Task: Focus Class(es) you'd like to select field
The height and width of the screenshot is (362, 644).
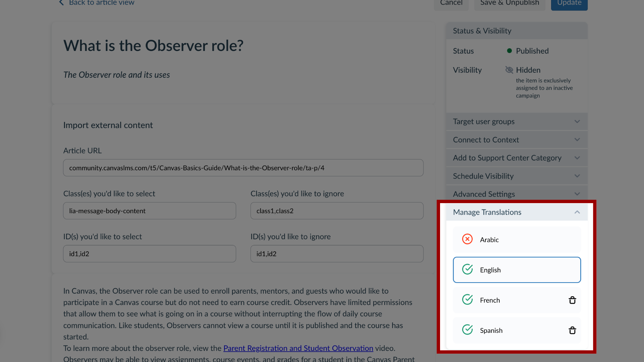Action: (150, 211)
